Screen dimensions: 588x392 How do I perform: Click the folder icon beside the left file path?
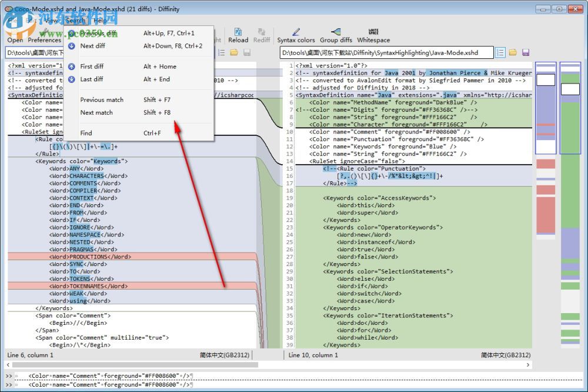pyautogui.click(x=233, y=53)
